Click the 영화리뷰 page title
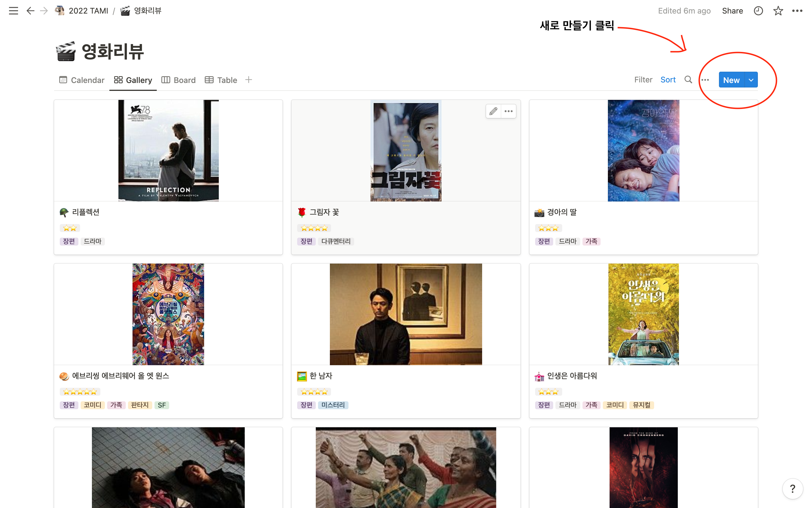This screenshot has width=812, height=508. (112, 51)
